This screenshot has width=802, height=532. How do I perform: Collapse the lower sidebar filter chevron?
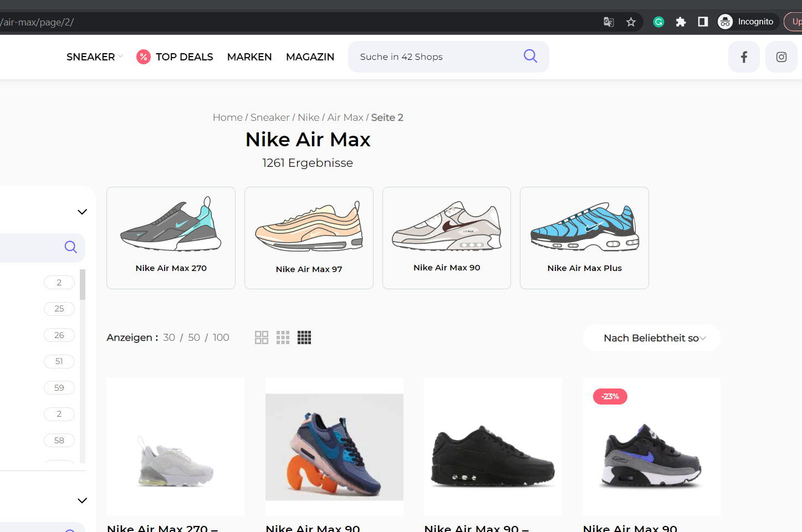point(83,500)
